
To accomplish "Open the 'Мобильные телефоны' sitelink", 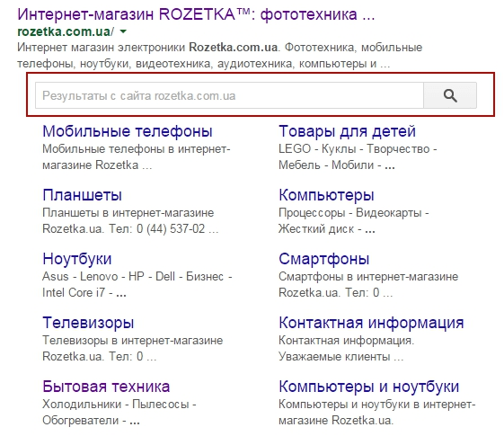I will point(128,131).
